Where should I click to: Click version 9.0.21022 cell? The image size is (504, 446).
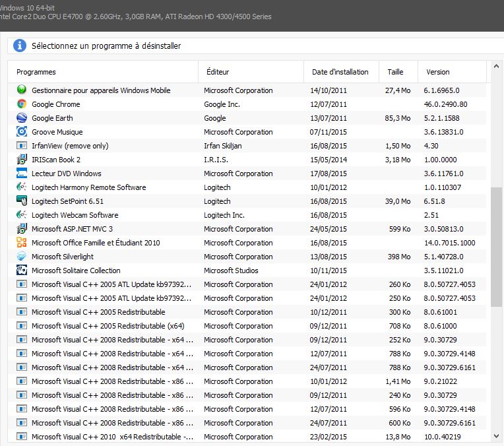coord(440,381)
